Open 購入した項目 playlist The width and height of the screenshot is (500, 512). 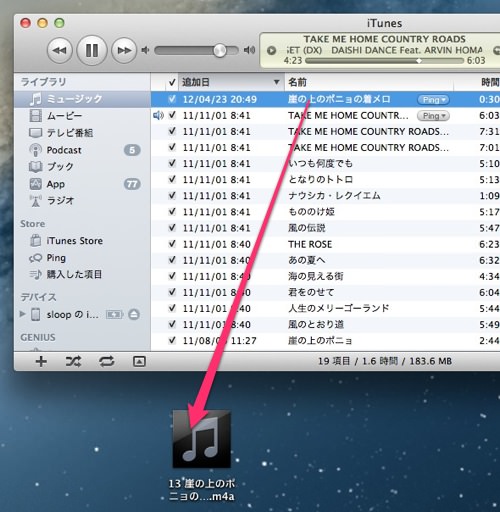(82, 274)
